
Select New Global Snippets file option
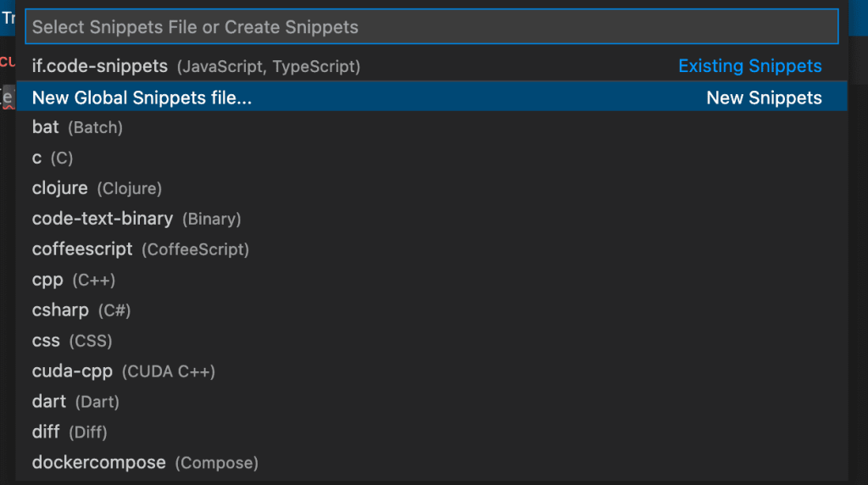pos(142,98)
